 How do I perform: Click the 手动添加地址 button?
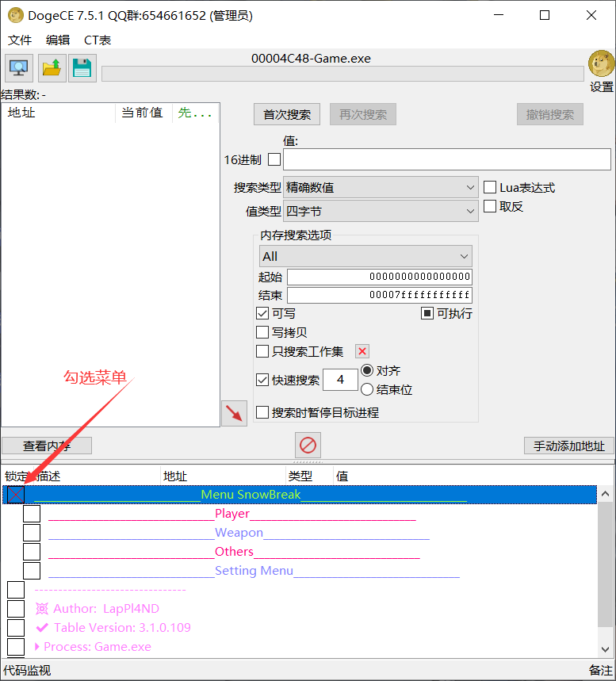pyautogui.click(x=569, y=446)
